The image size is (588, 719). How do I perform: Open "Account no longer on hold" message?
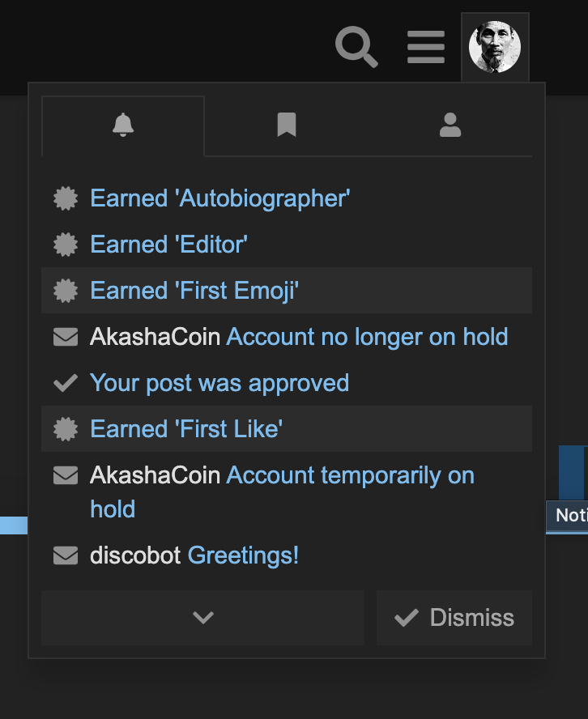click(367, 337)
